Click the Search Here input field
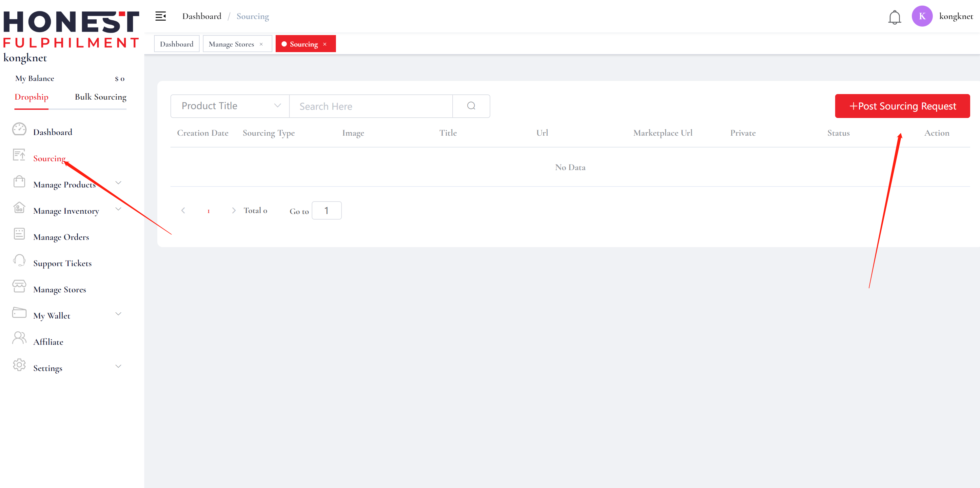The height and width of the screenshot is (488, 980). [x=371, y=106]
